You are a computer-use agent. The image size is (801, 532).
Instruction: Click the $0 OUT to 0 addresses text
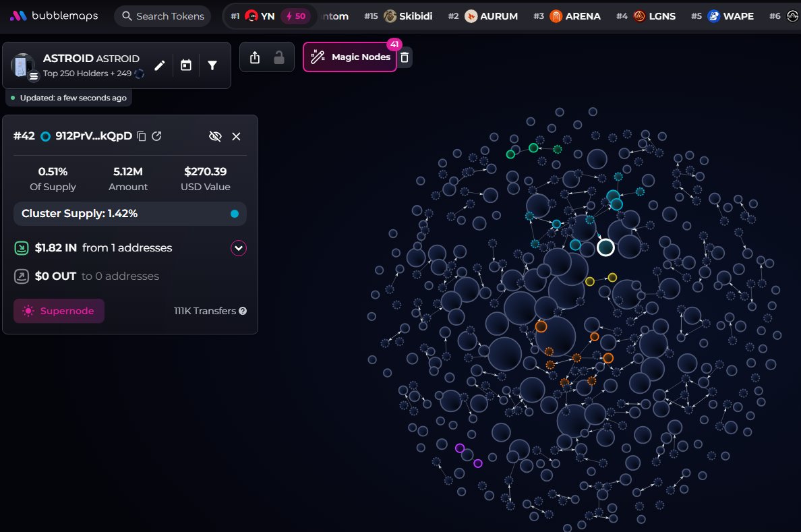click(x=96, y=276)
